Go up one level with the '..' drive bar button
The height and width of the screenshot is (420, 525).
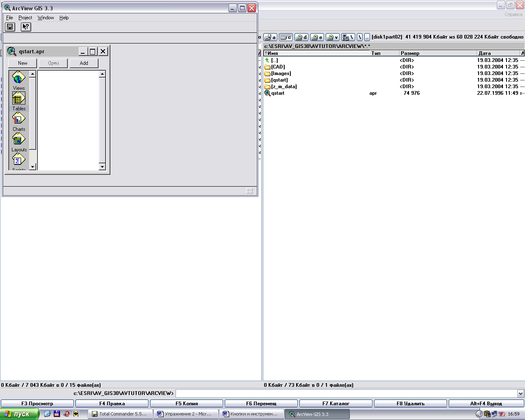point(367,37)
